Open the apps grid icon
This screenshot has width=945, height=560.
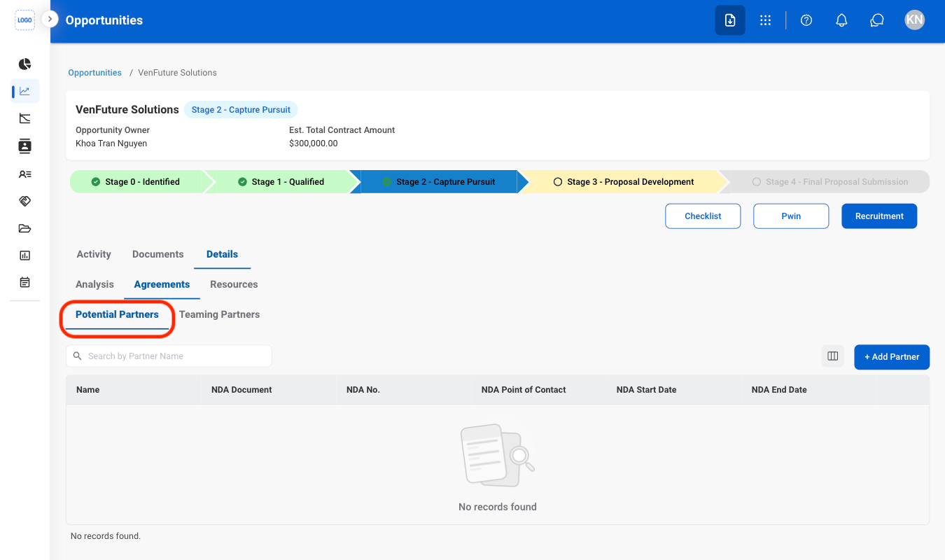click(765, 20)
